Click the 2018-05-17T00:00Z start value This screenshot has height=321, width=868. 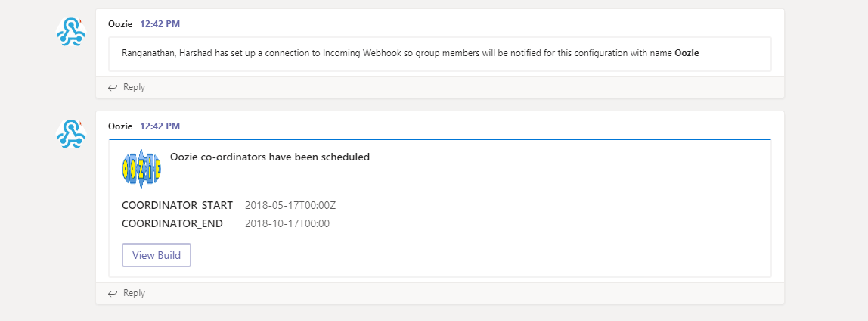pyautogui.click(x=290, y=205)
